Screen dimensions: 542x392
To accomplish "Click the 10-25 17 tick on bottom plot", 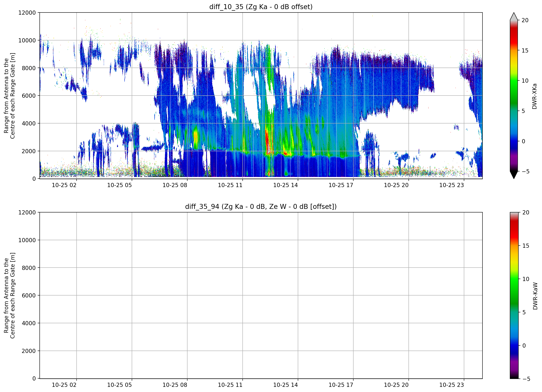I will [341, 385].
